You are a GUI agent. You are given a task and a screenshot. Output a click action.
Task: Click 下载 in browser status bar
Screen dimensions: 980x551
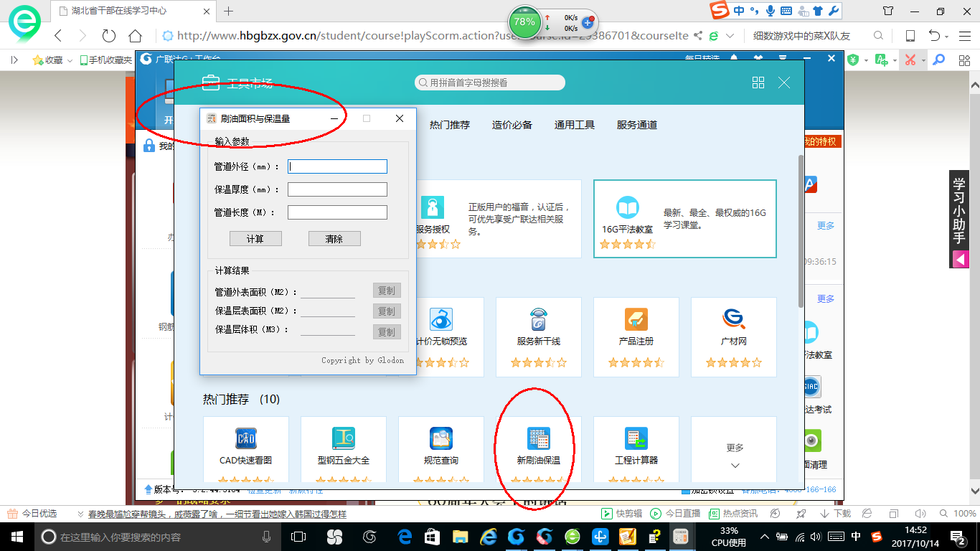click(837, 514)
